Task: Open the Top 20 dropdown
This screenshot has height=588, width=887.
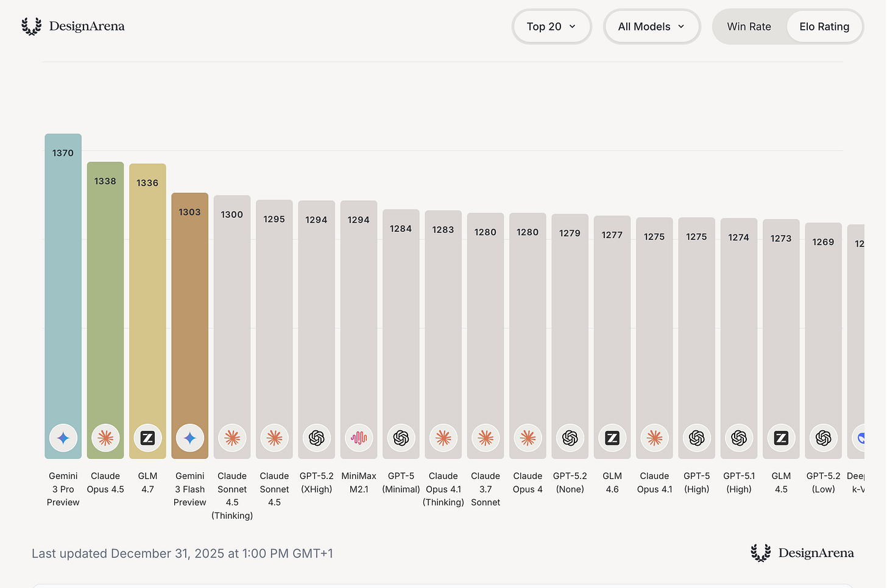Action: pos(551,27)
